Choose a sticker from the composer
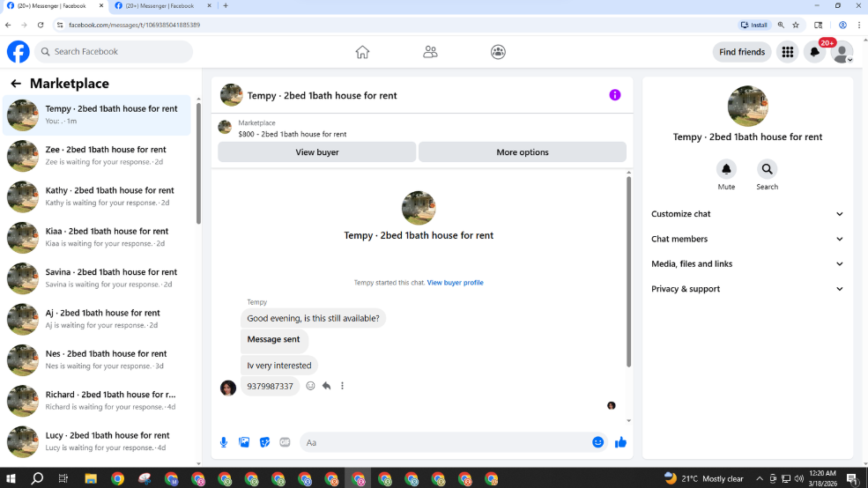The height and width of the screenshot is (488, 868). (x=264, y=442)
